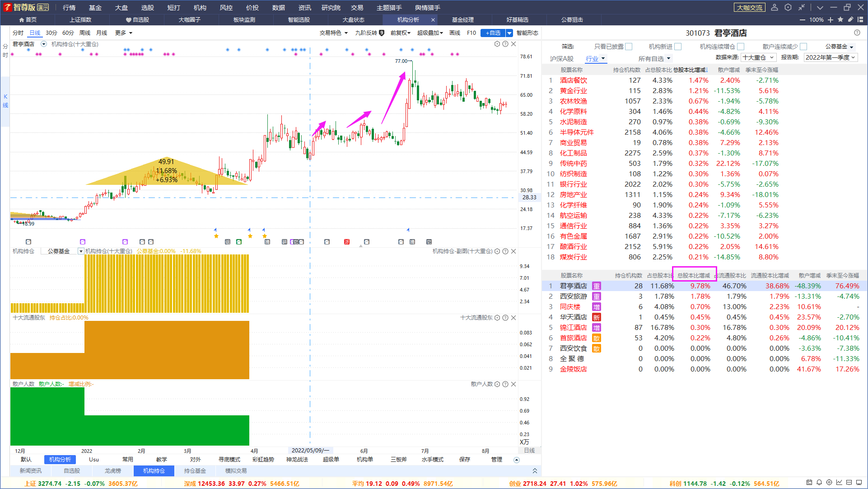
Task: Open the 研究院 menu
Action: 331,7
